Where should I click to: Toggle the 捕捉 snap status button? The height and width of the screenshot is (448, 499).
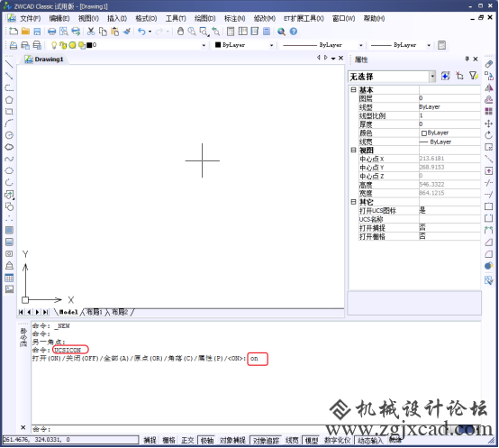[x=150, y=440]
